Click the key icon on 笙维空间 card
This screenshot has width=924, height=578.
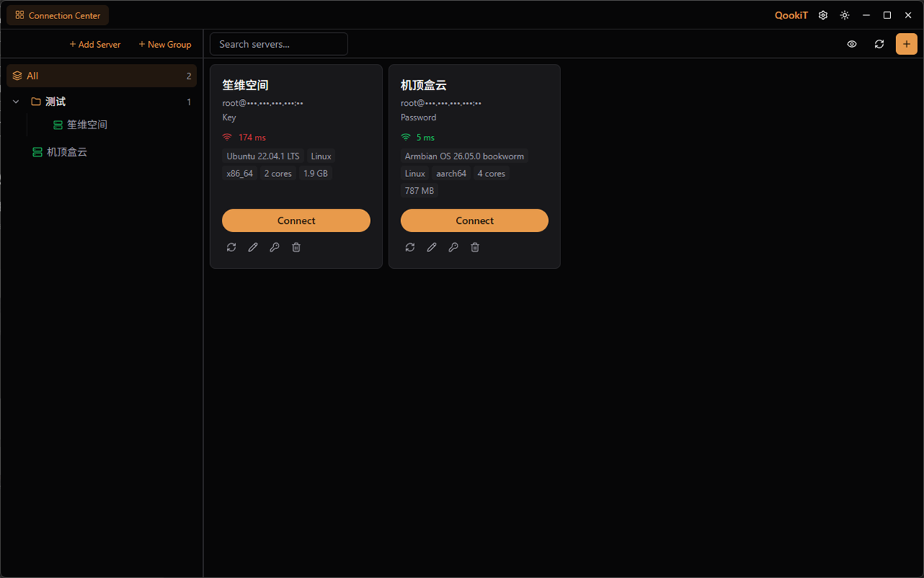[275, 248]
